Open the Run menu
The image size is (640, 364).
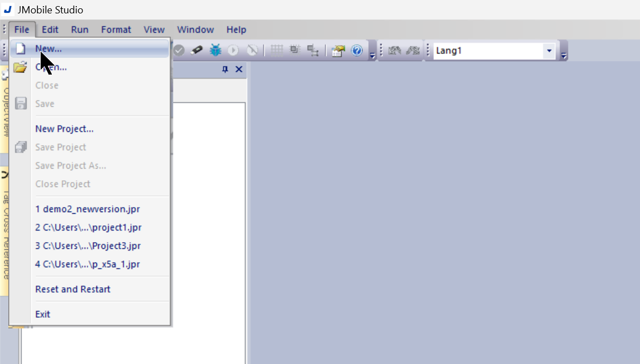tap(80, 29)
